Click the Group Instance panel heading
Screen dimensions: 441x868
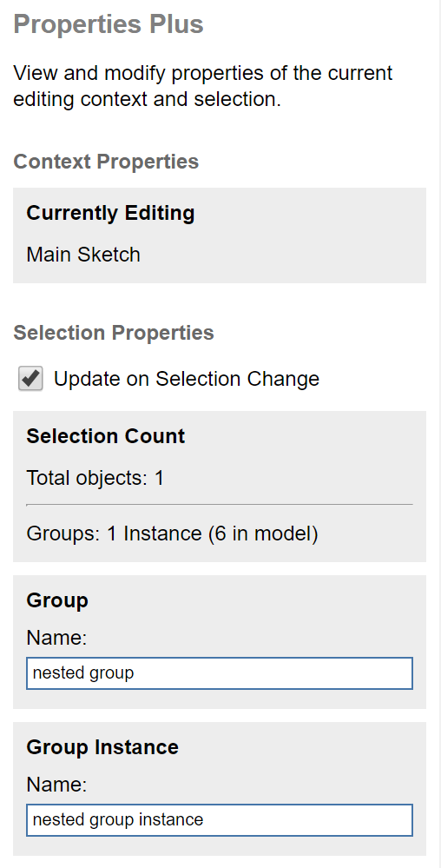point(102,747)
